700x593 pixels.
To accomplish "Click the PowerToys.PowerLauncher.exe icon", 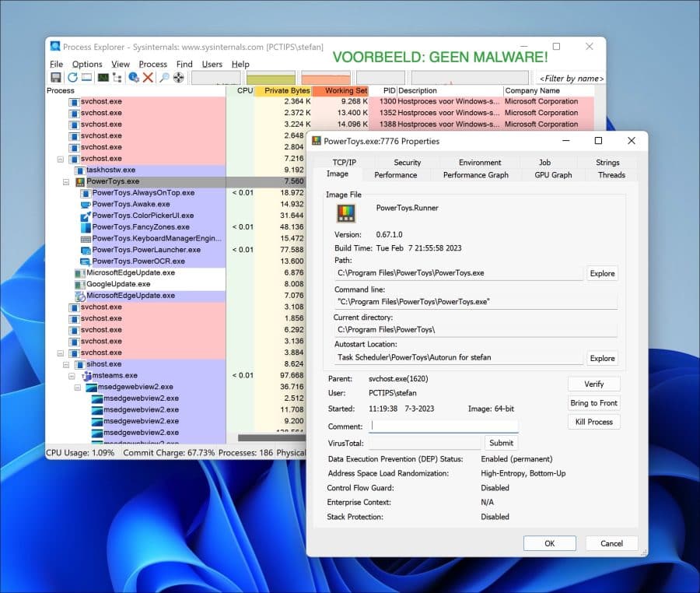I will click(x=86, y=251).
